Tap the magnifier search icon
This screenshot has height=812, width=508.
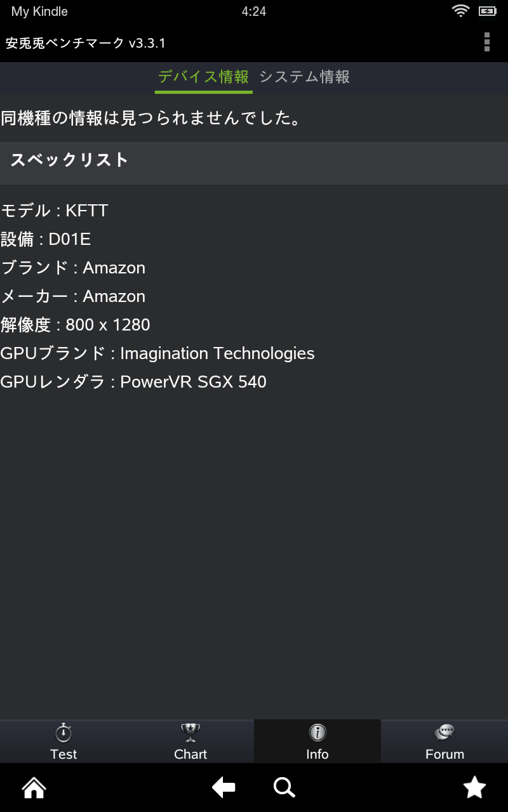pos(284,788)
